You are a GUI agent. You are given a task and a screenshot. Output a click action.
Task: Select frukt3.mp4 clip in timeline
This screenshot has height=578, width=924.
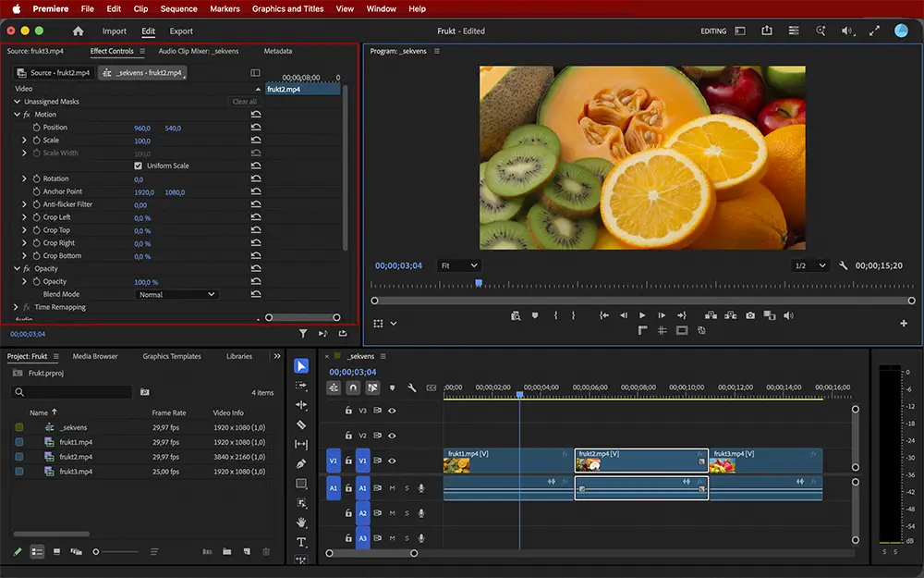[x=765, y=461]
